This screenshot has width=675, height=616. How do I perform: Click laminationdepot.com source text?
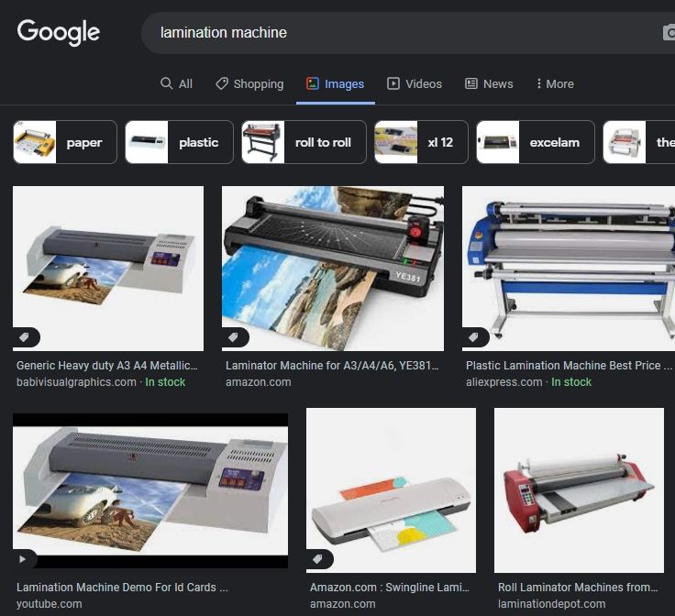(x=551, y=604)
